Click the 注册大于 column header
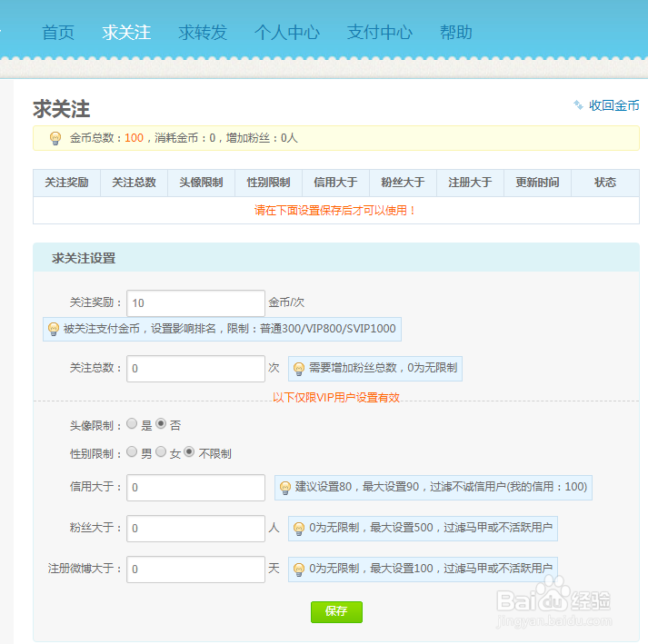Screen dimensions: 648x644 (x=470, y=183)
